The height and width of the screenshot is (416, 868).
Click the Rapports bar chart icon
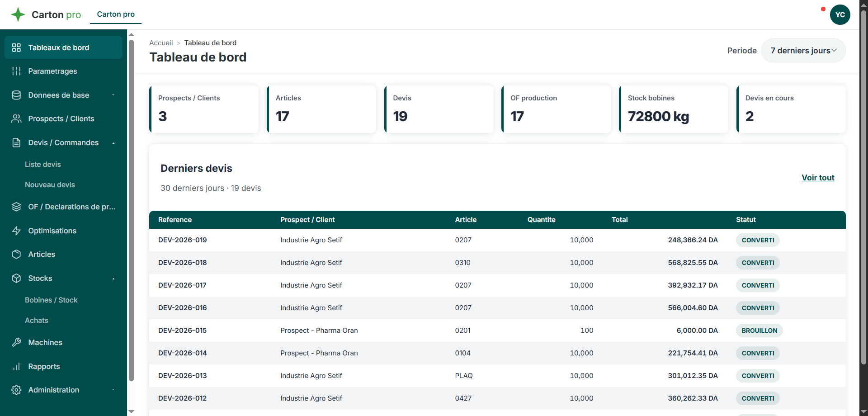17,366
